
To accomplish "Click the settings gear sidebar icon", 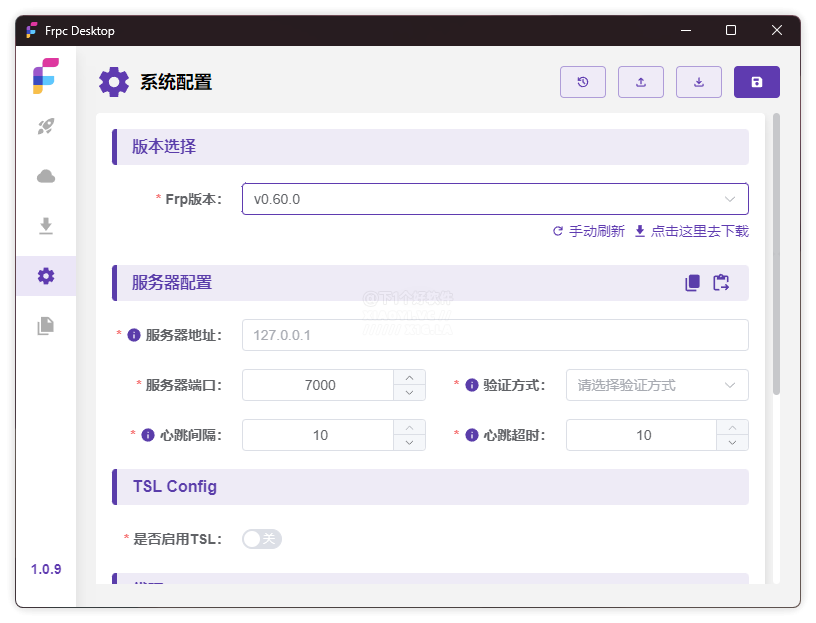I will pyautogui.click(x=45, y=276).
